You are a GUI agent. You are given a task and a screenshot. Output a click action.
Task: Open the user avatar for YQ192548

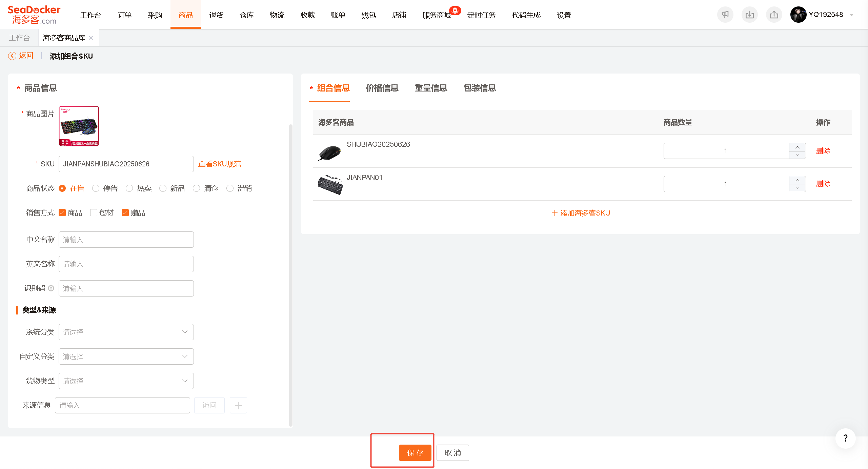click(798, 15)
